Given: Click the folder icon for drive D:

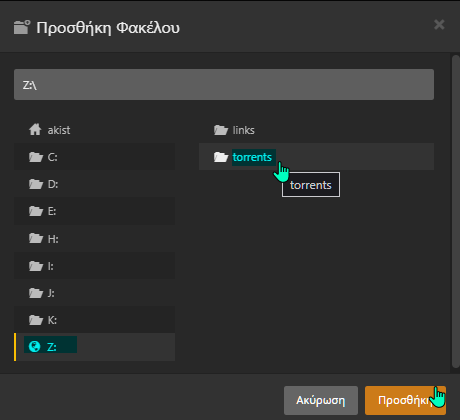Looking at the screenshot, I should tap(36, 184).
